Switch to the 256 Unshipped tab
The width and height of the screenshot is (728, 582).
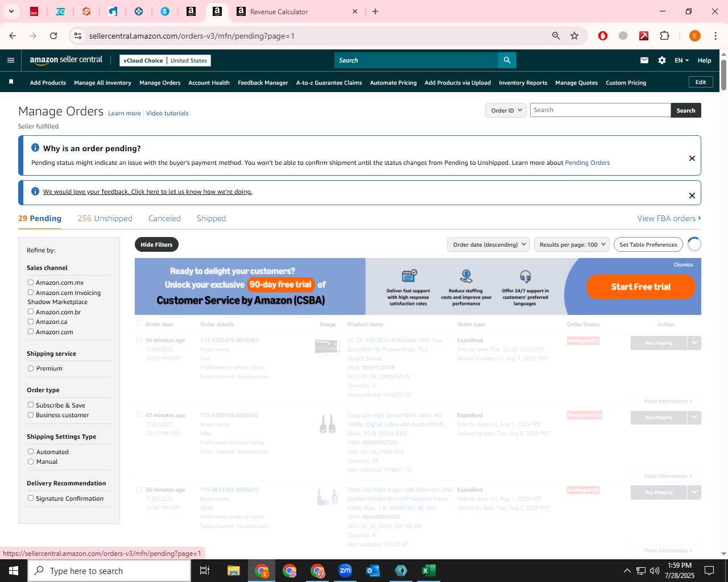pyautogui.click(x=105, y=218)
